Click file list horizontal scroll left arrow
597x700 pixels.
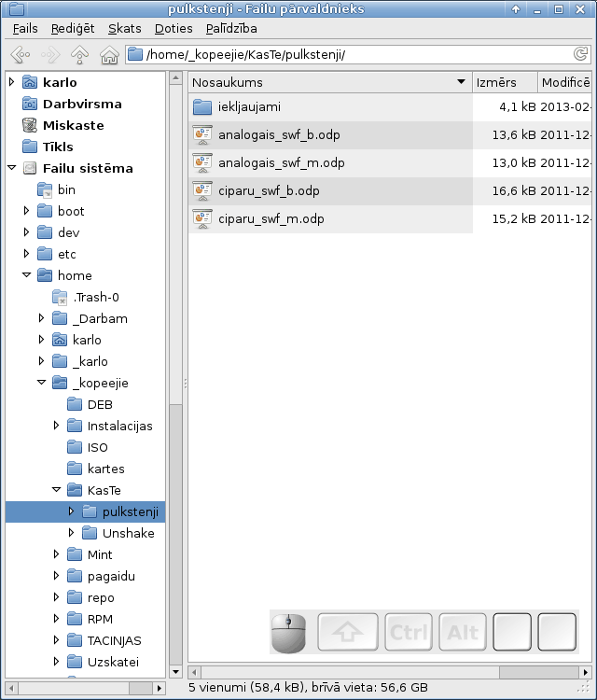194,672
